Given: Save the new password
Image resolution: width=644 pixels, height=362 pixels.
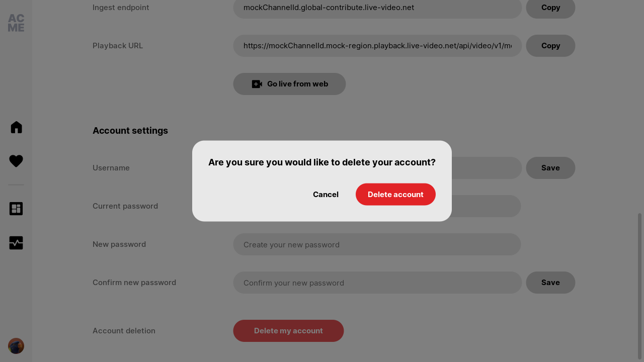Looking at the screenshot, I should pyautogui.click(x=550, y=283).
